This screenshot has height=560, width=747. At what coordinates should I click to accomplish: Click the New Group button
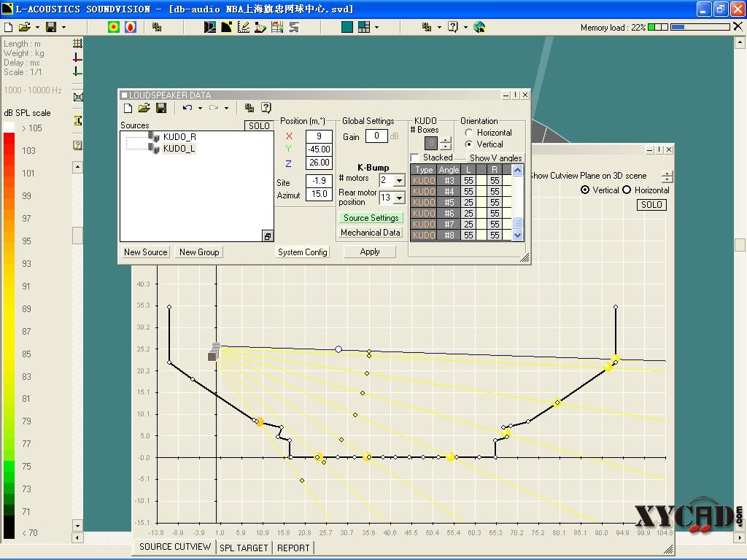[199, 252]
